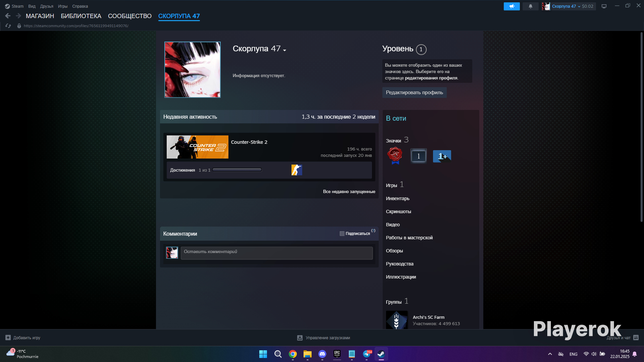644x362 pixels.
Task: Open Все недавно запущенные link
Action: (x=349, y=191)
